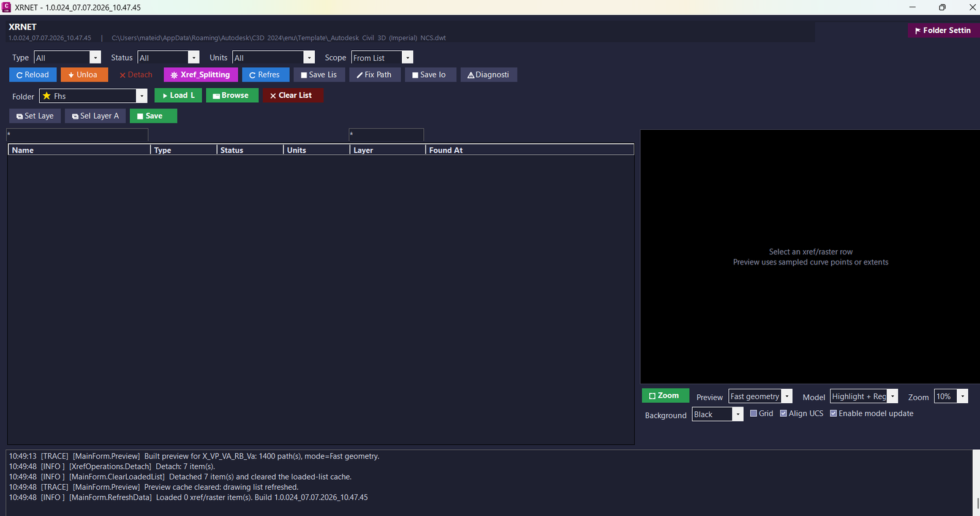Click the XRNET app icon in title bar

tap(7, 7)
